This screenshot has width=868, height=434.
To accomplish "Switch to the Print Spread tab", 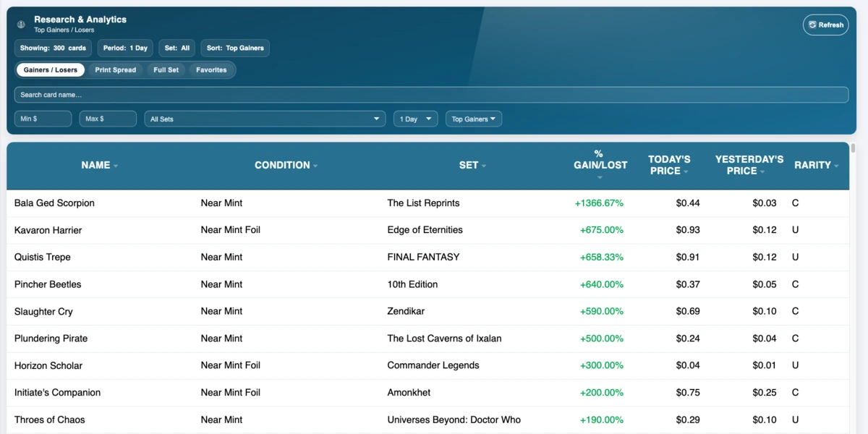I will pyautogui.click(x=115, y=69).
